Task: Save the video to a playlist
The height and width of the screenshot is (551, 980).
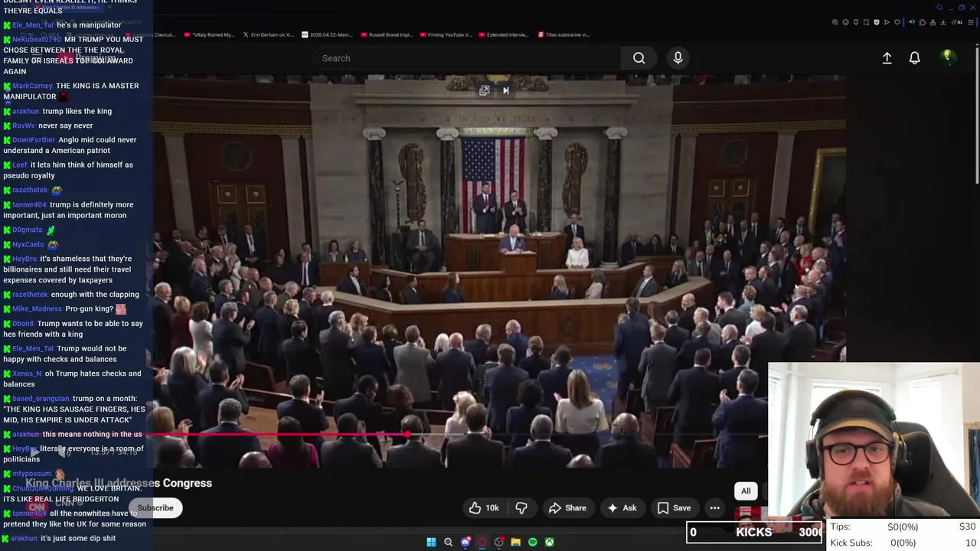Action: (675, 508)
